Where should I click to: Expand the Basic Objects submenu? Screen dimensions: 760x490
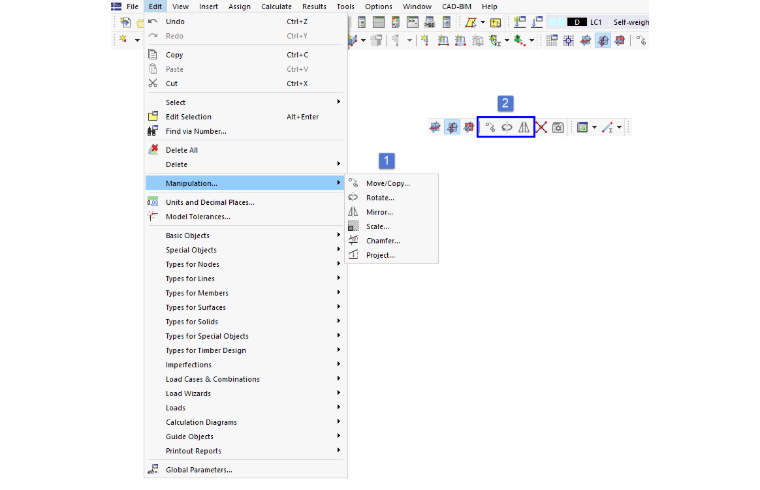244,236
